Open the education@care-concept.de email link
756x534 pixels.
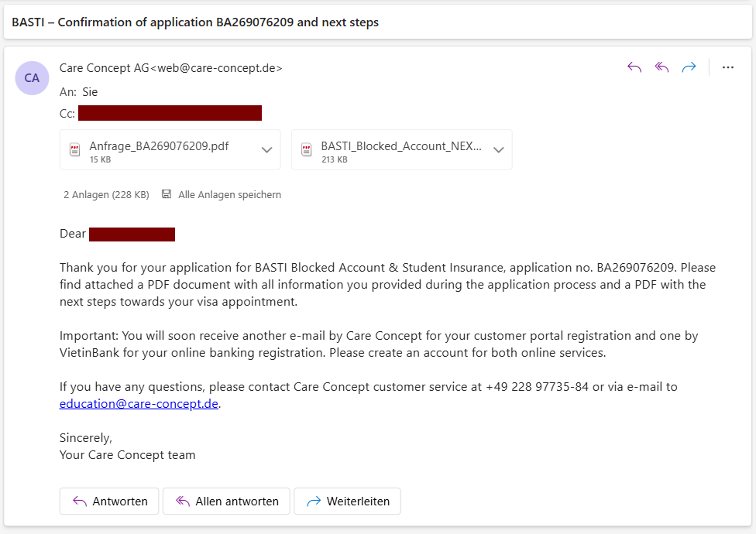[139, 403]
